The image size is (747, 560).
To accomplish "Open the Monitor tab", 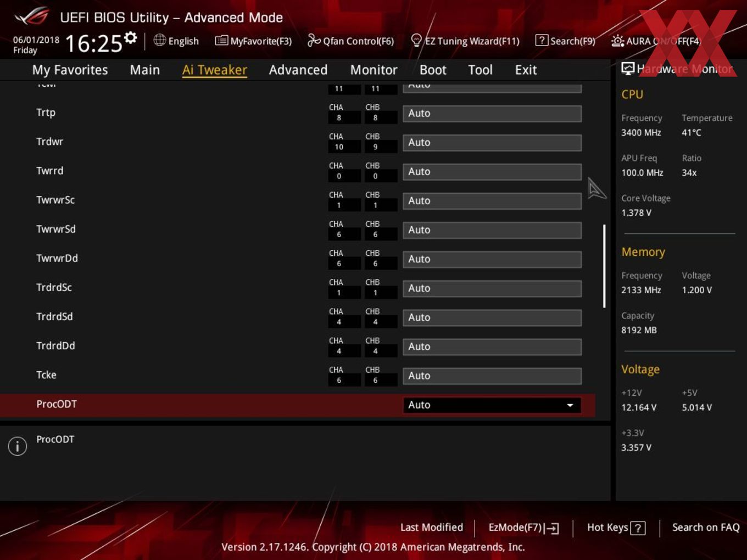I will click(374, 70).
